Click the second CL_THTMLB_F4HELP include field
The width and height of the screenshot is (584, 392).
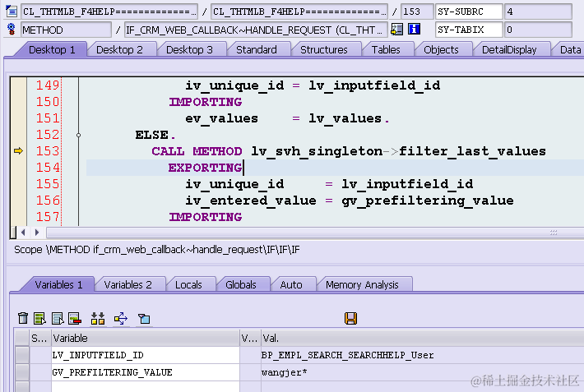(299, 12)
